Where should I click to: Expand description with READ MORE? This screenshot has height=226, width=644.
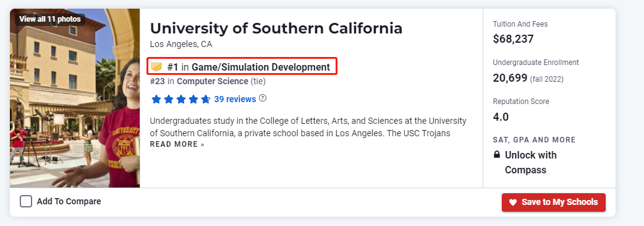click(177, 144)
